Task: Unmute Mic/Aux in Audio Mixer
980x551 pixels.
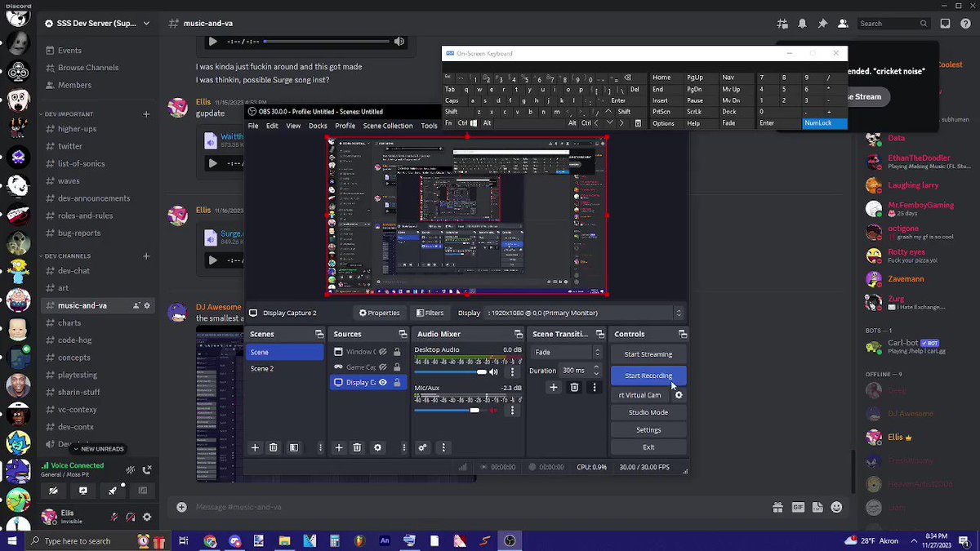Action: 493,411
